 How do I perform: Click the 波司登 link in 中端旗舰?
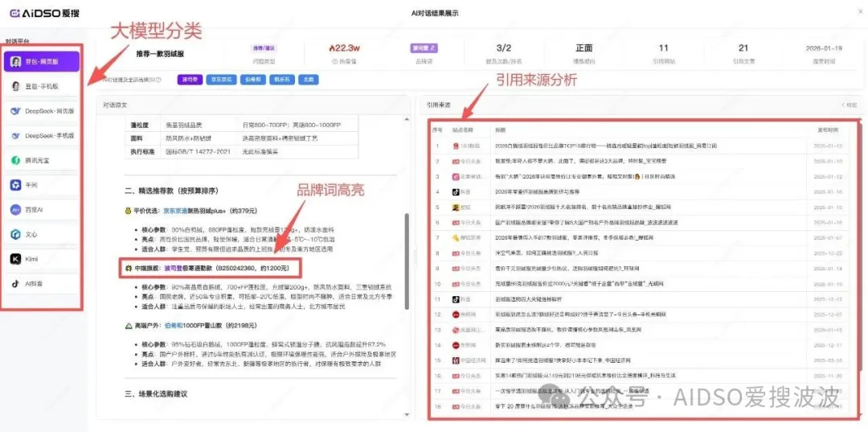pos(174,269)
